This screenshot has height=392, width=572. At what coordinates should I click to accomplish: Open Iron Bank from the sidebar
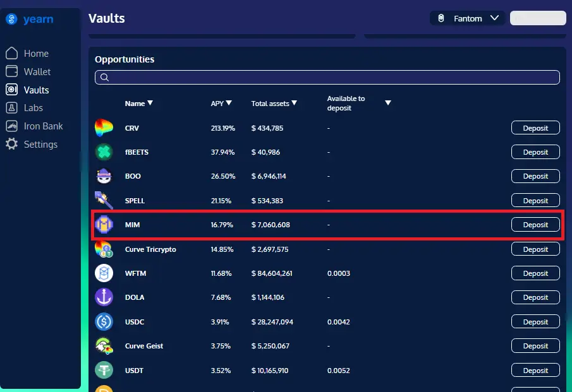point(43,126)
